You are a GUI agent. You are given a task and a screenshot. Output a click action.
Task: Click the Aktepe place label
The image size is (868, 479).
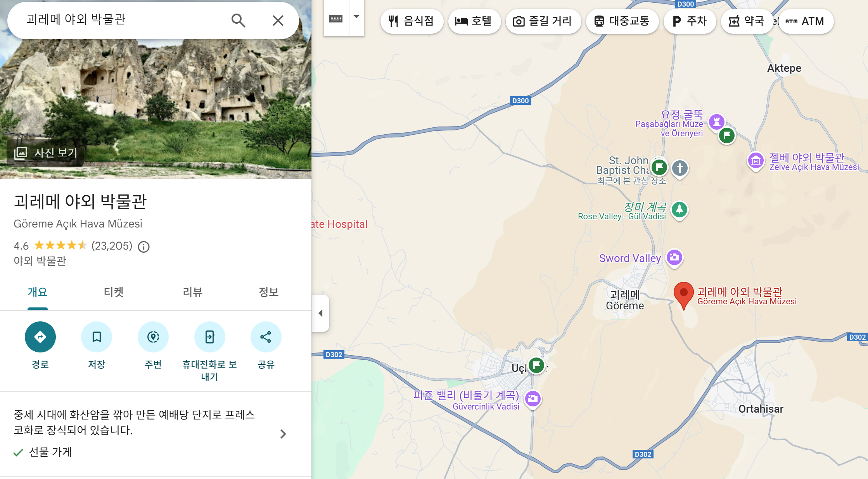[x=784, y=68]
